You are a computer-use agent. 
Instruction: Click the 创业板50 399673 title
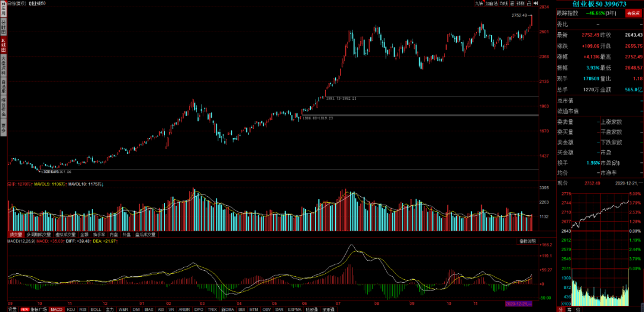(600, 4)
